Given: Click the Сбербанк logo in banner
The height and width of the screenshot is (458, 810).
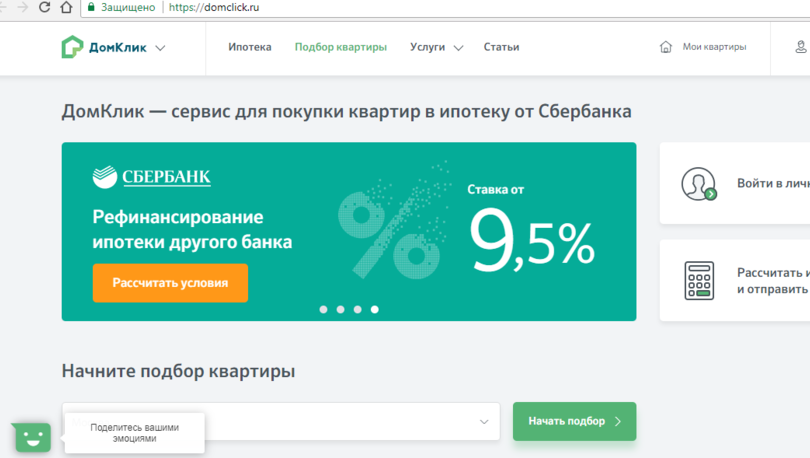Looking at the screenshot, I should pos(151,178).
